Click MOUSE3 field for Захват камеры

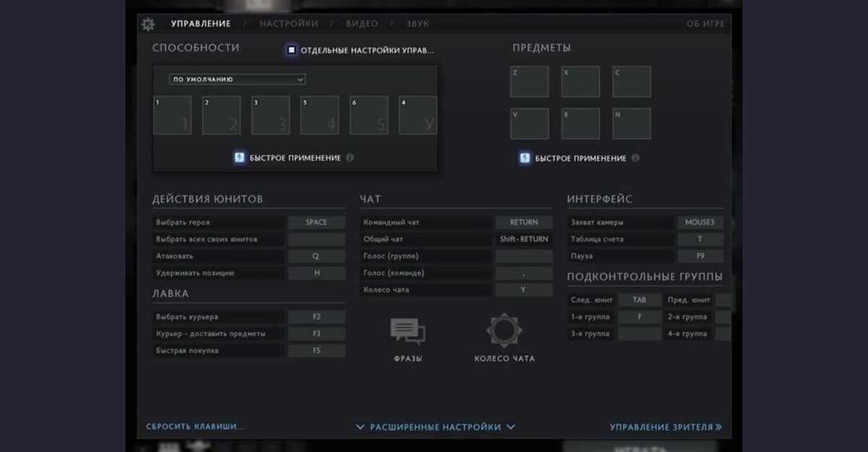[x=700, y=222]
